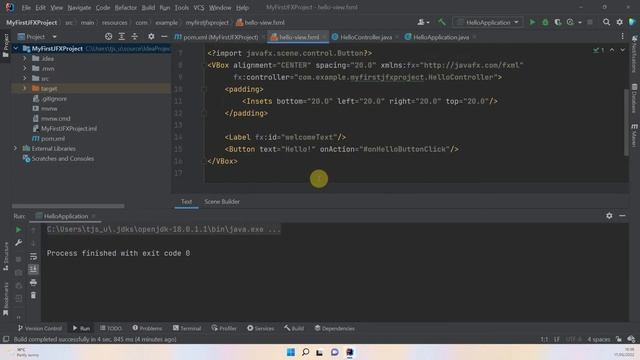Build project using the hammer icon

442,22
